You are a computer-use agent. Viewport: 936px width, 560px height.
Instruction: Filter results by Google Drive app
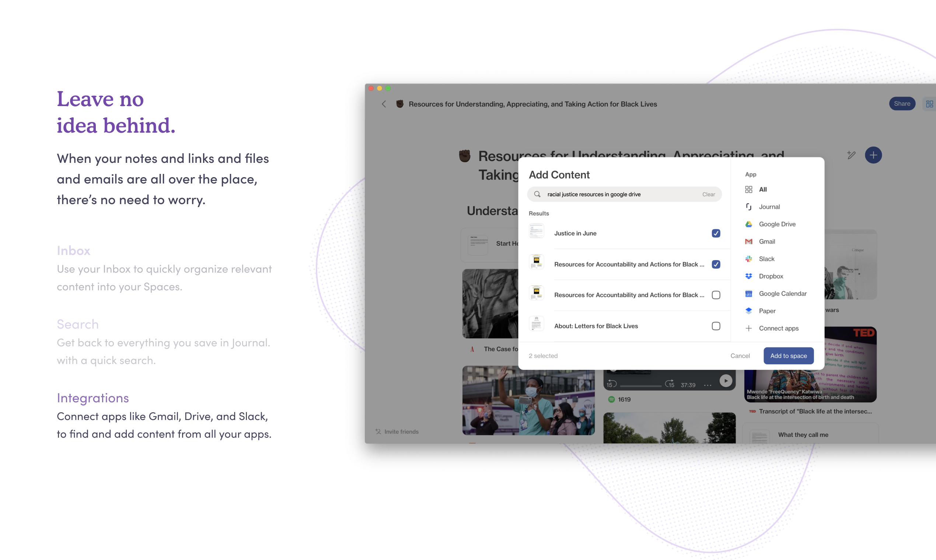point(777,224)
